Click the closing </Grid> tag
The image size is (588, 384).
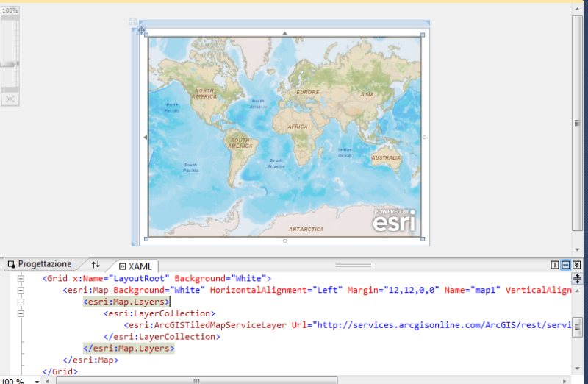click(x=60, y=371)
